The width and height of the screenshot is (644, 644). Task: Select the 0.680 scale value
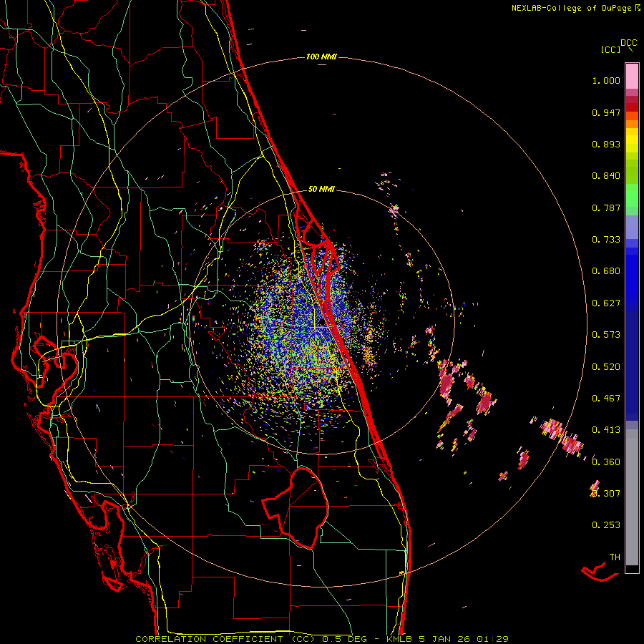tap(606, 271)
